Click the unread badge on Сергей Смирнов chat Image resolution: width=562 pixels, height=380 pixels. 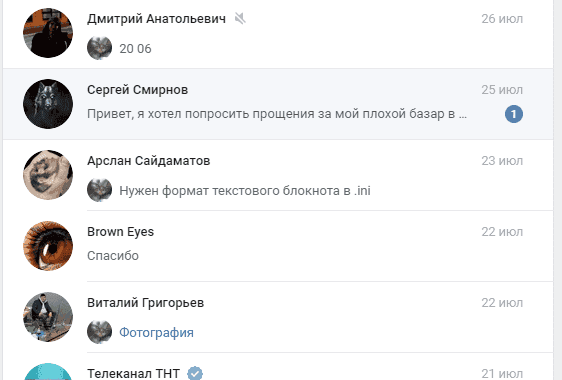point(514,114)
